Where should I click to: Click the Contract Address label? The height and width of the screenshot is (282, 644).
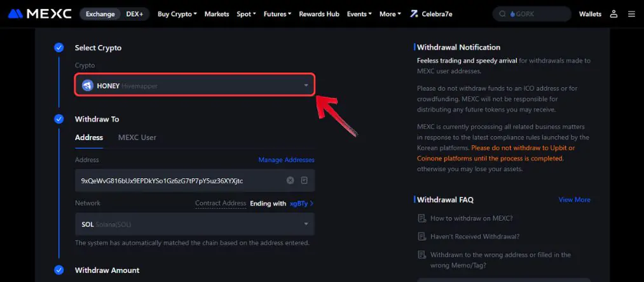(x=221, y=203)
